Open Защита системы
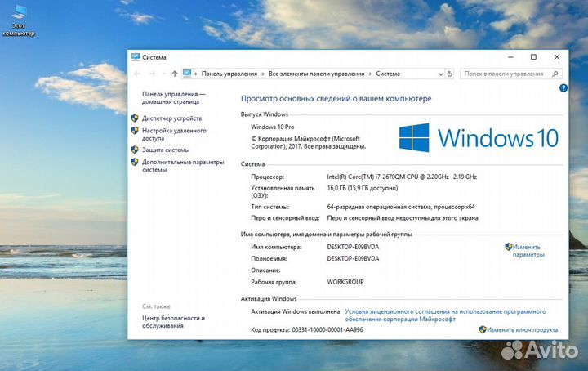Image resolution: width=588 pixels, height=371 pixels. tap(166, 150)
